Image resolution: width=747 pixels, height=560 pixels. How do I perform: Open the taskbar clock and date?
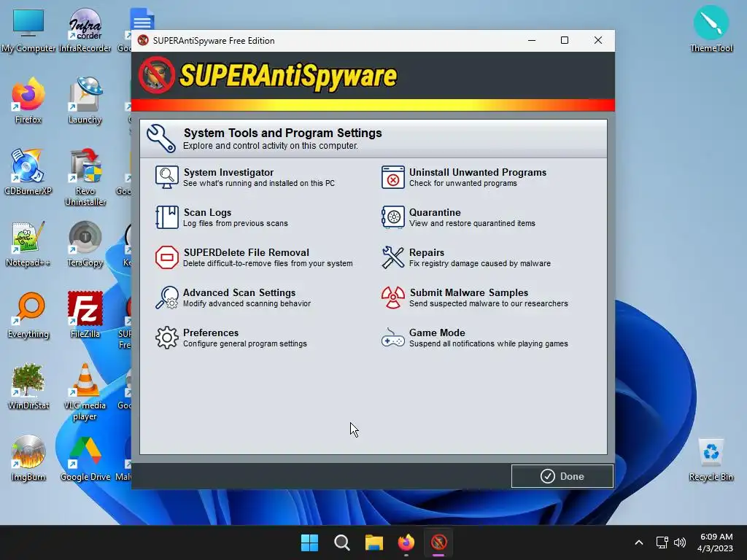(x=715, y=542)
